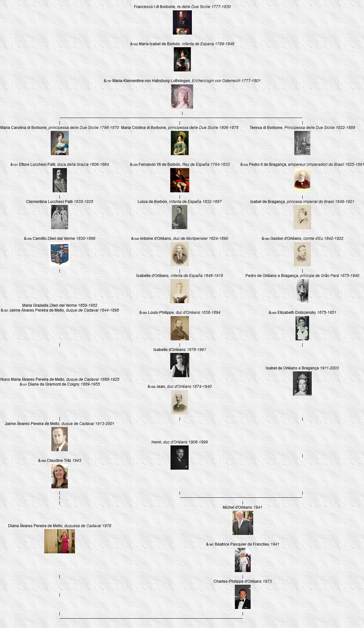Click Camillo Zileri dal Verme coat of arms
364x628 pixels.
[x=60, y=254]
